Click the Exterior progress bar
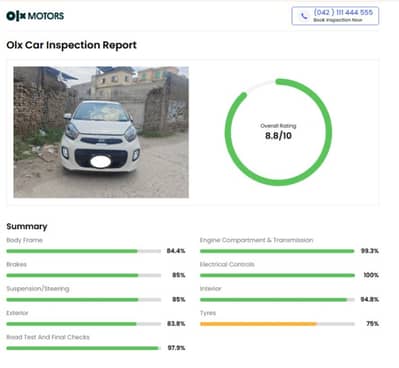The image size is (399, 368). (84, 324)
